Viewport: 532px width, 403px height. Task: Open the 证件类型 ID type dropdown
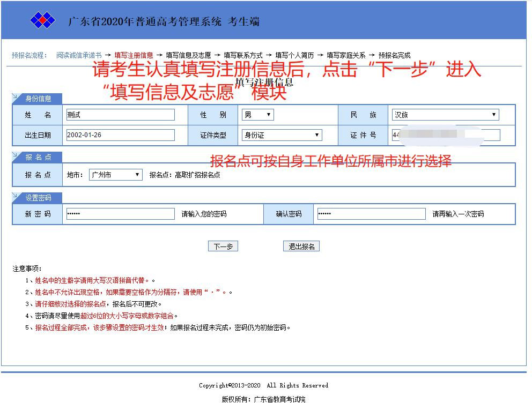[x=282, y=135]
